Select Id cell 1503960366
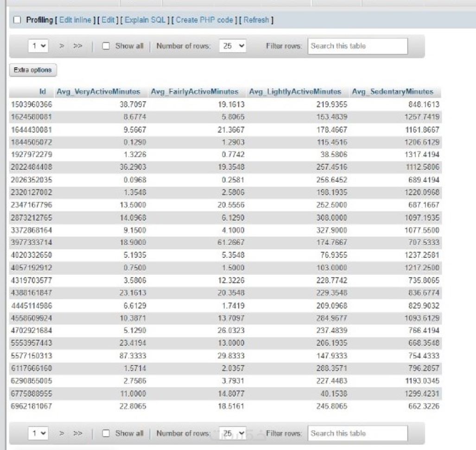The width and height of the screenshot is (476, 450). point(32,104)
